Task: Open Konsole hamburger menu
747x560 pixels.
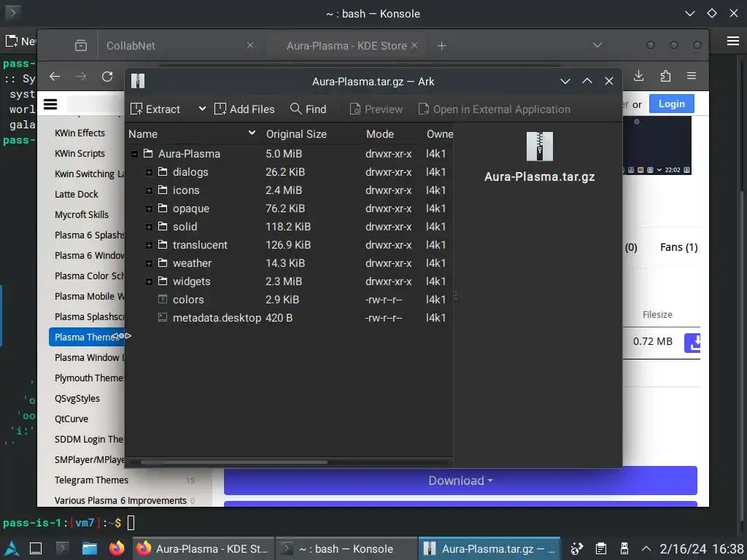Action: [733, 41]
